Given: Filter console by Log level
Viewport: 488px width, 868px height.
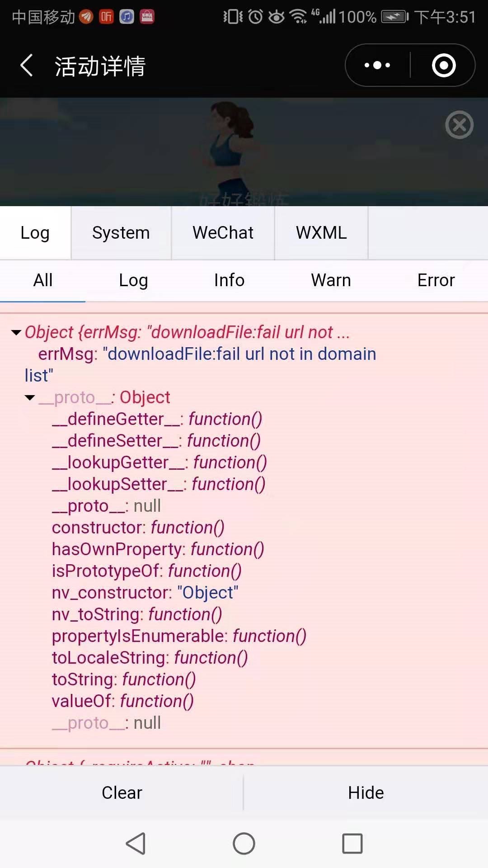Looking at the screenshot, I should pyautogui.click(x=133, y=280).
